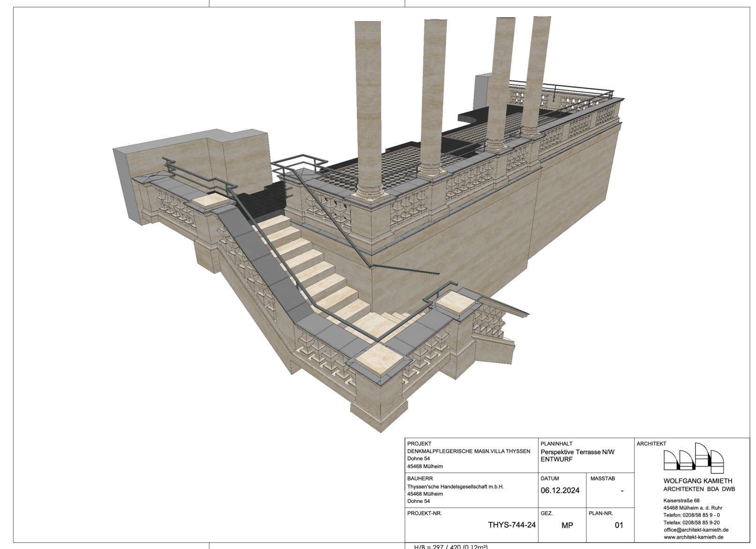Select the plan number 01
The image size is (756, 549).
click(619, 525)
